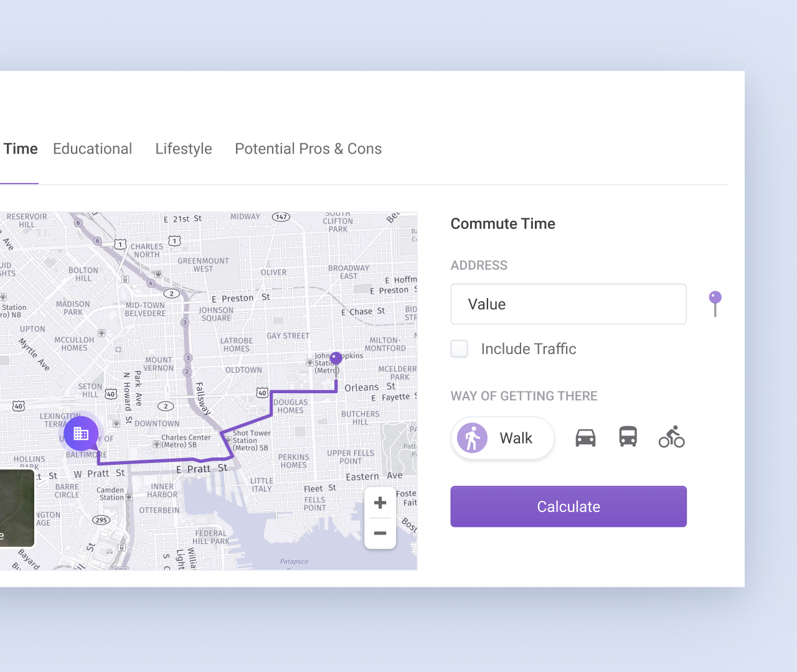Click the Include Traffic label text
The image size is (797, 672).
(x=528, y=349)
